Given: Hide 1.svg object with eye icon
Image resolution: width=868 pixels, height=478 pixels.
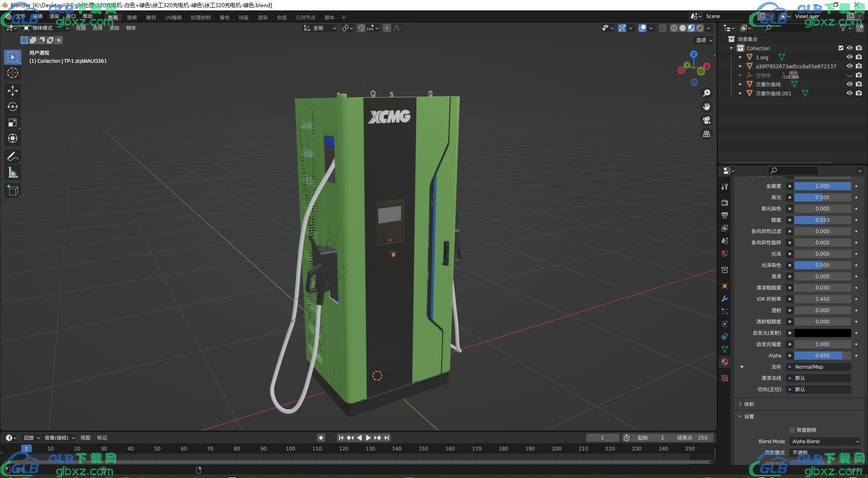Looking at the screenshot, I should click(849, 57).
